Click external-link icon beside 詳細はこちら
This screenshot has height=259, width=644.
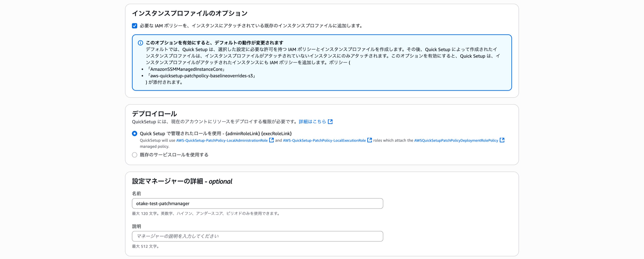pos(330,121)
